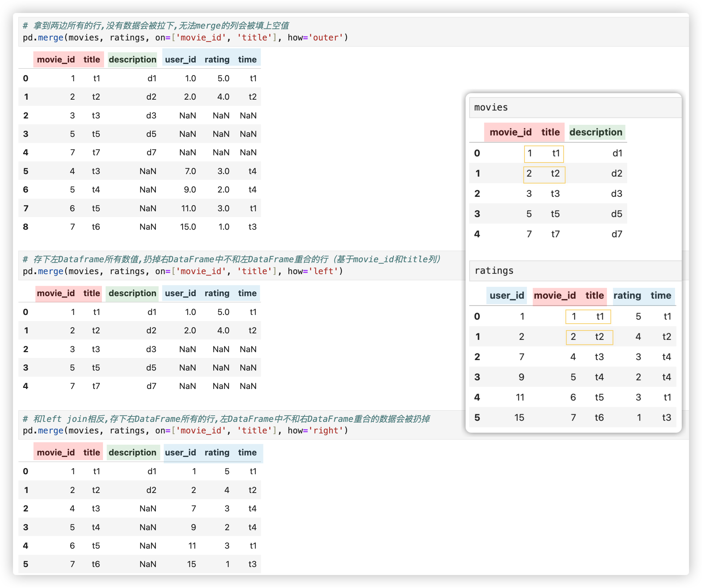Click the 15.0 user_id value in outer result
This screenshot has height=588, width=702.
click(x=188, y=227)
